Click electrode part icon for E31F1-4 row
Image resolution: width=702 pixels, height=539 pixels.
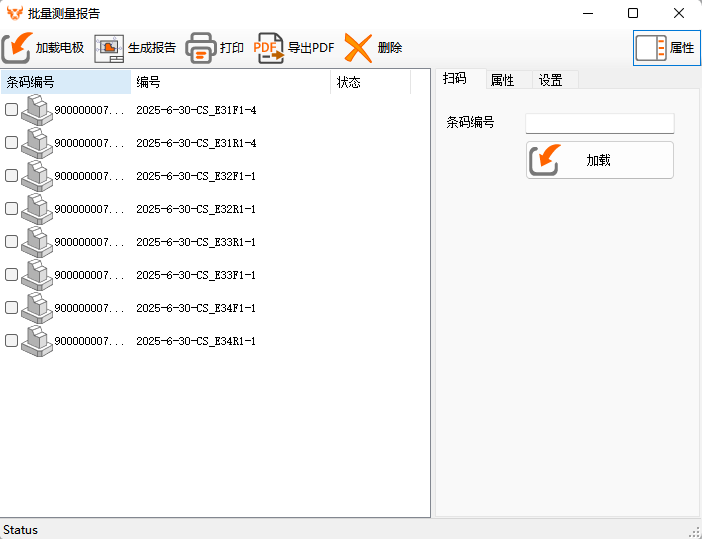(37, 110)
